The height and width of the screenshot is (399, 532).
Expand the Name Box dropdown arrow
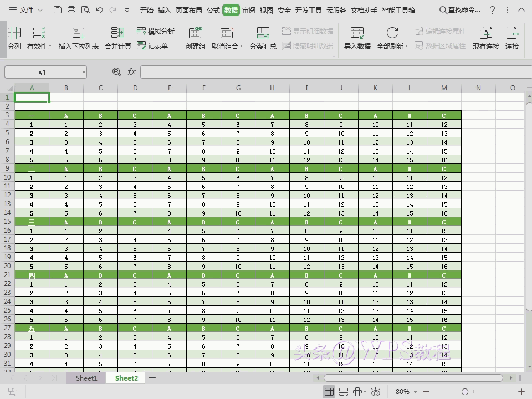pyautogui.click(x=84, y=72)
